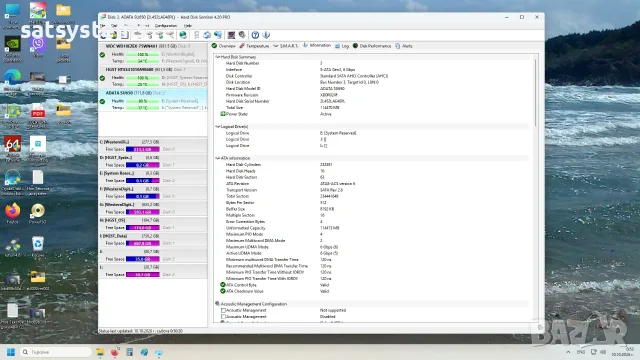Click the Buffer Size row

click(371, 209)
